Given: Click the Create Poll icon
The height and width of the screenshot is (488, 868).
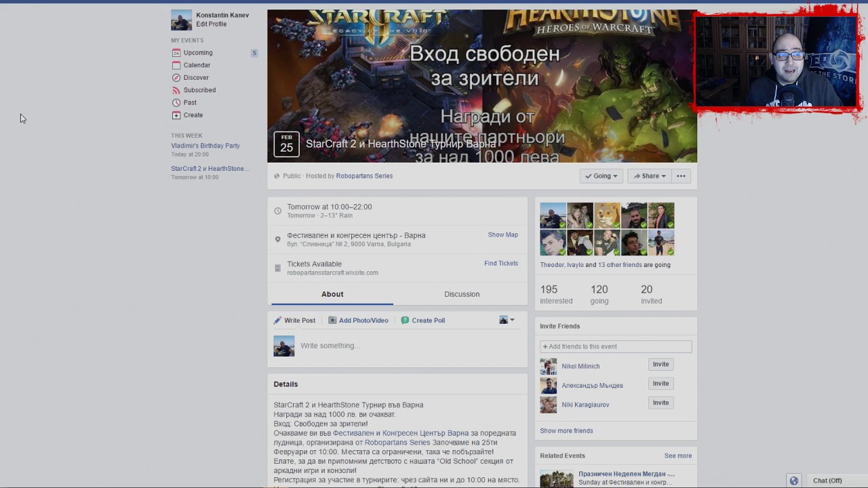Looking at the screenshot, I should 405,321.
